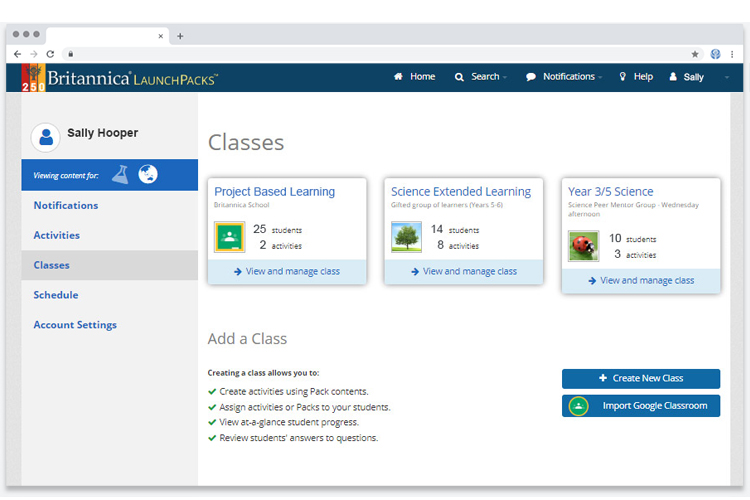Open the Sally user menu
This screenshot has height=500, width=750.
[x=686, y=77]
